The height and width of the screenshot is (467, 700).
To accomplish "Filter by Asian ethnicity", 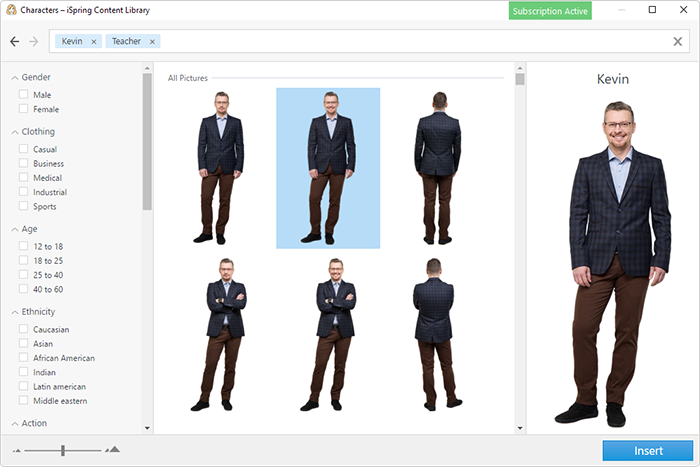I will (24, 343).
